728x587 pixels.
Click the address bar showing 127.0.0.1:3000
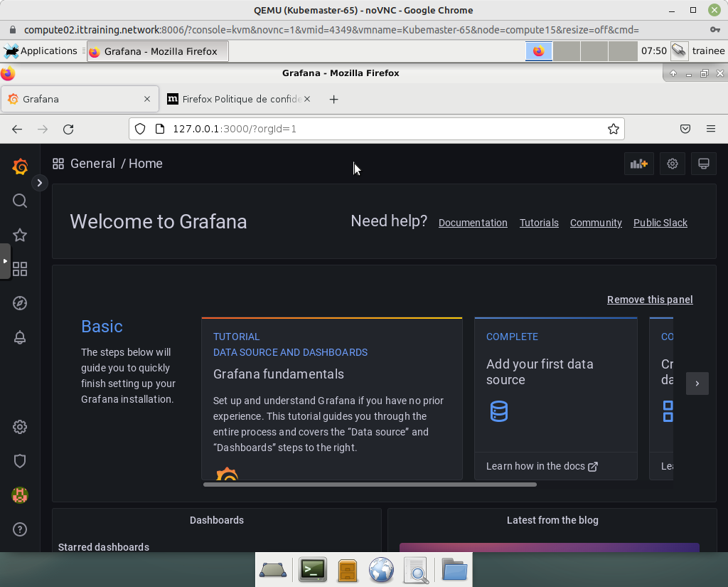coord(377,129)
